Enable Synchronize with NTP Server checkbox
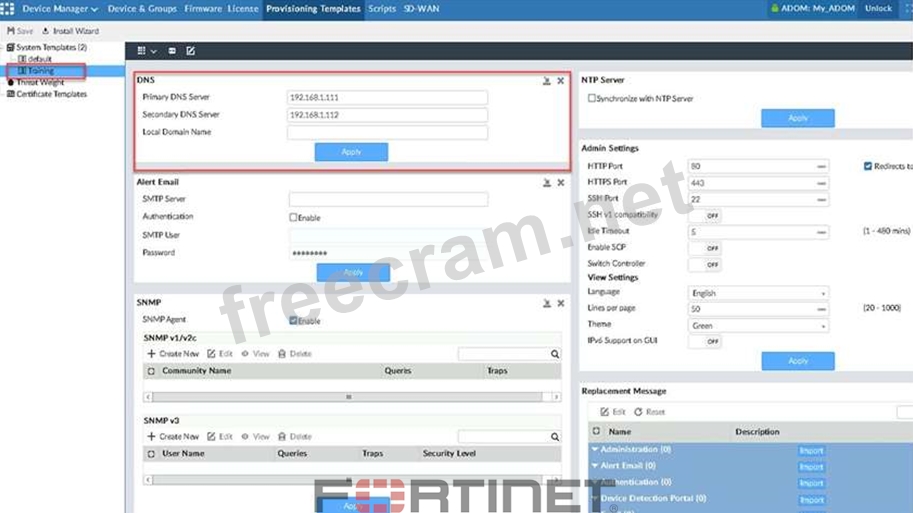 click(x=592, y=99)
